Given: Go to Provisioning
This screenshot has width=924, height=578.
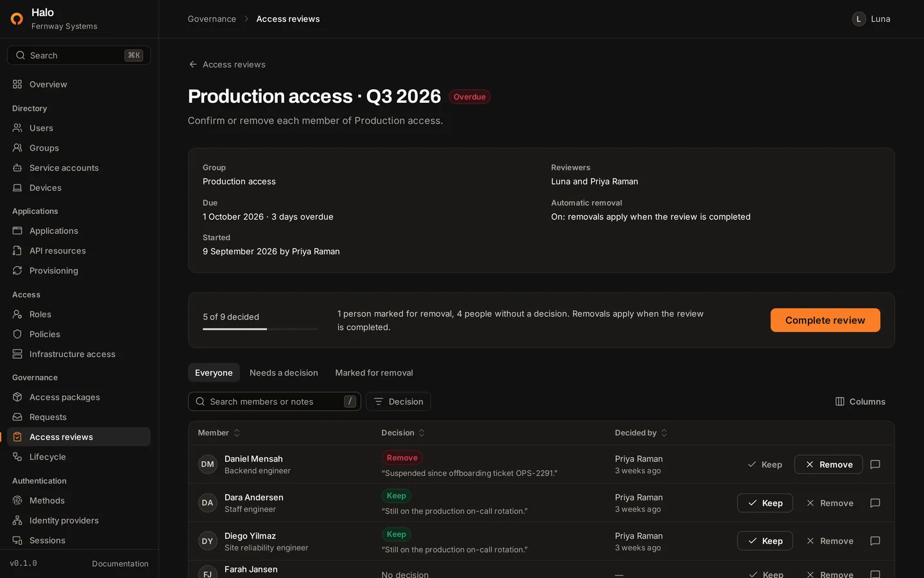Looking at the screenshot, I should (x=79, y=270).
